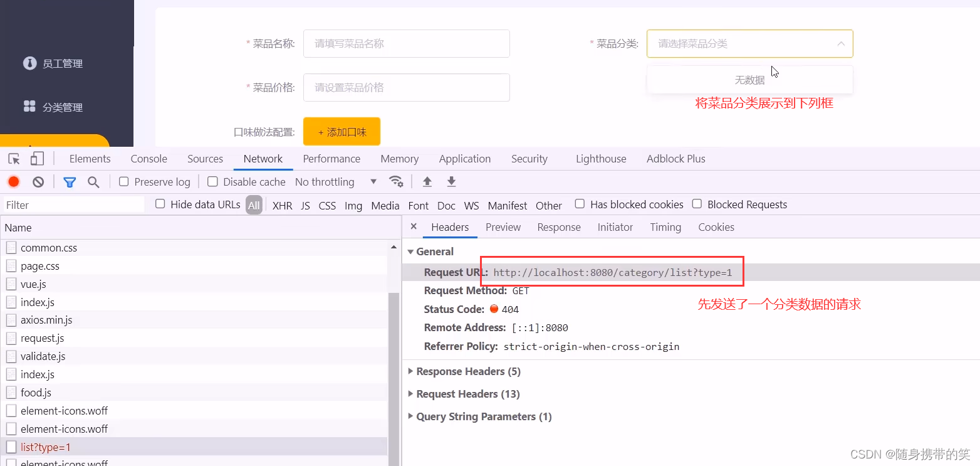Image resolution: width=980 pixels, height=466 pixels.
Task: Filter requests by Other type
Action: point(548,206)
